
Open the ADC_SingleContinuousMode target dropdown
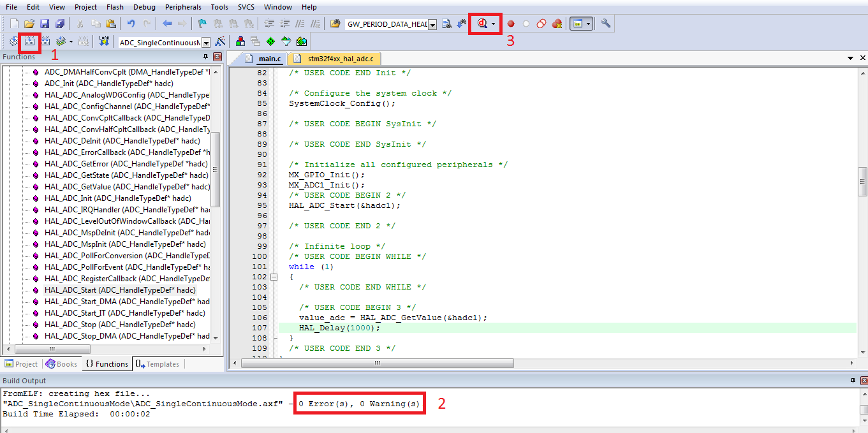[206, 43]
